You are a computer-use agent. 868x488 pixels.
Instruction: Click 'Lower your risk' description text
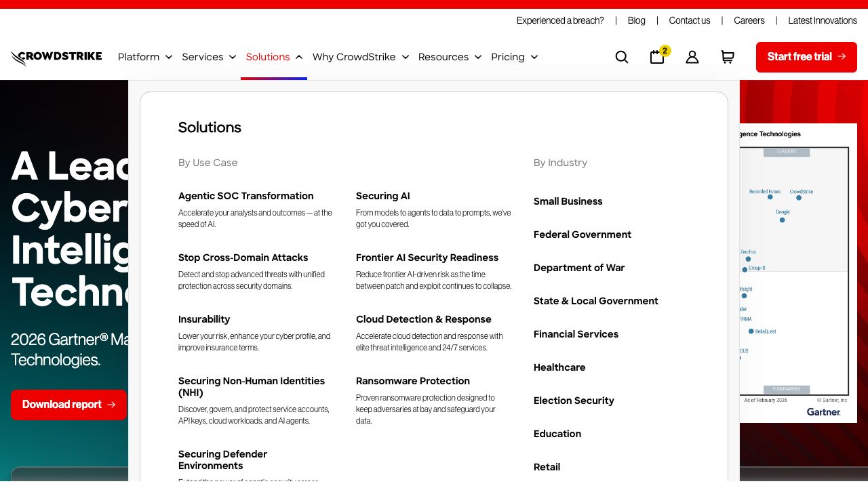[x=254, y=342]
